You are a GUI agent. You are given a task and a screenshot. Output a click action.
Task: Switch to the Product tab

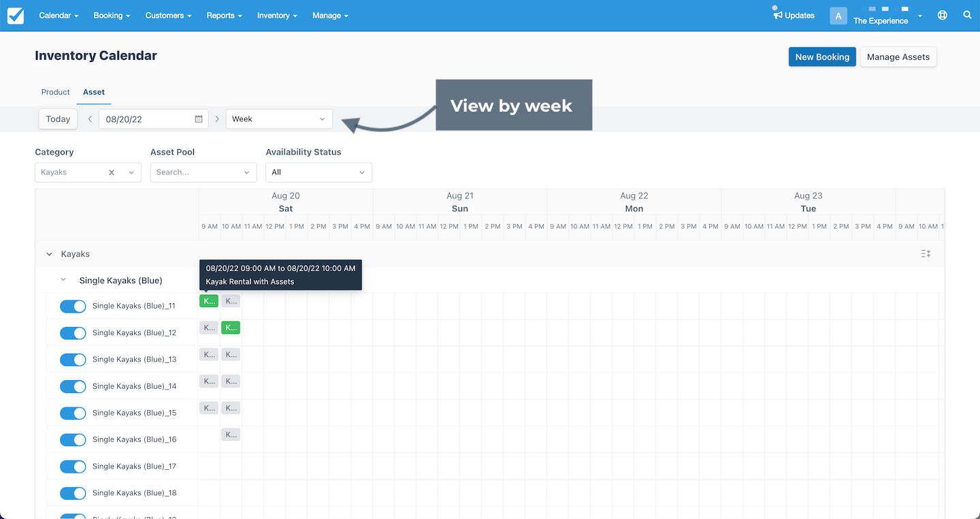click(x=56, y=92)
